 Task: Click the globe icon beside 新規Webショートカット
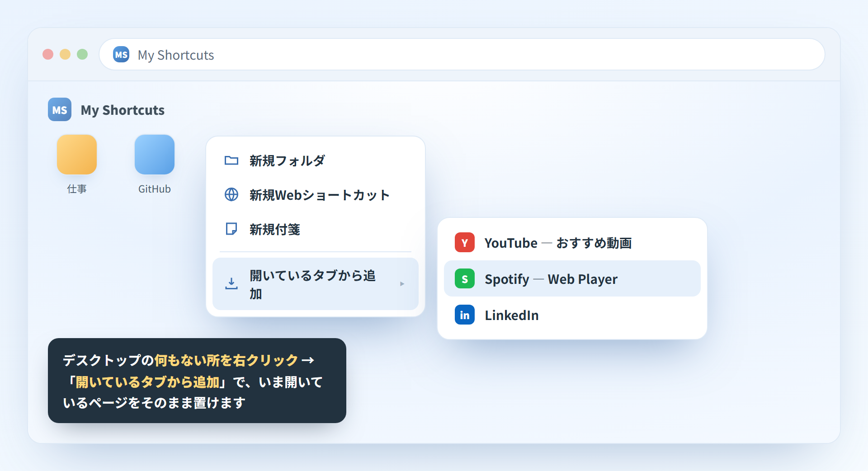pyautogui.click(x=231, y=195)
